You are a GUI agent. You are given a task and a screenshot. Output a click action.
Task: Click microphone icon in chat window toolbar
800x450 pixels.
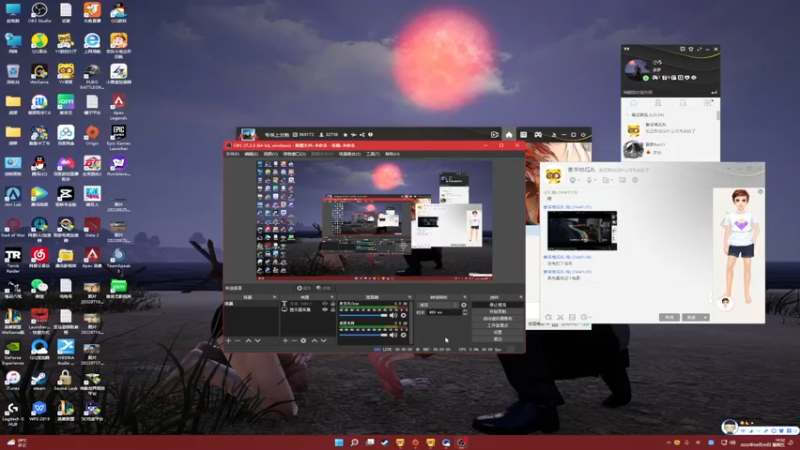pos(590,180)
